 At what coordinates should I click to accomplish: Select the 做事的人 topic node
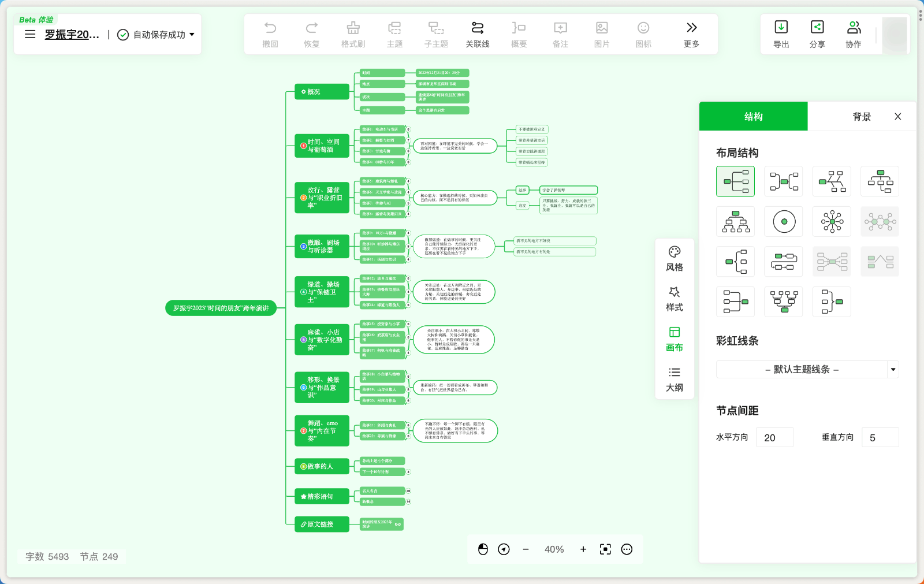pyautogui.click(x=322, y=466)
